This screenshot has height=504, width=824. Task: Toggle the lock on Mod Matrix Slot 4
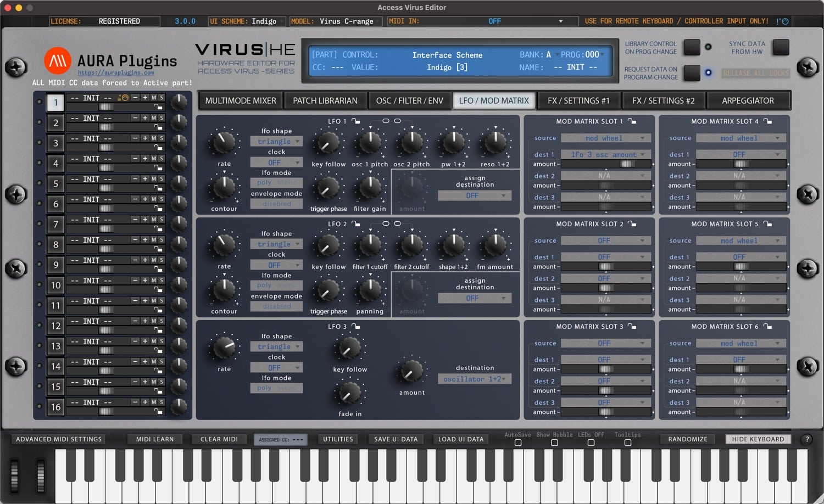(768, 121)
